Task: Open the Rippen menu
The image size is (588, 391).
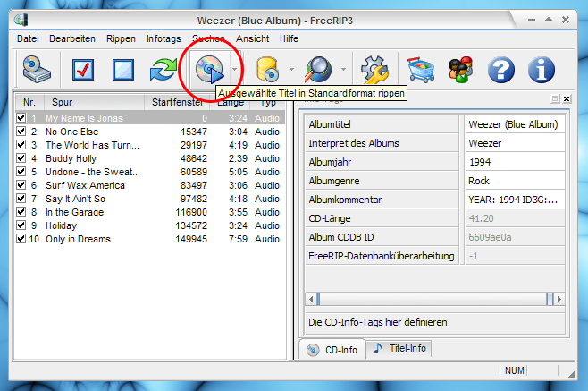Action: 121,38
